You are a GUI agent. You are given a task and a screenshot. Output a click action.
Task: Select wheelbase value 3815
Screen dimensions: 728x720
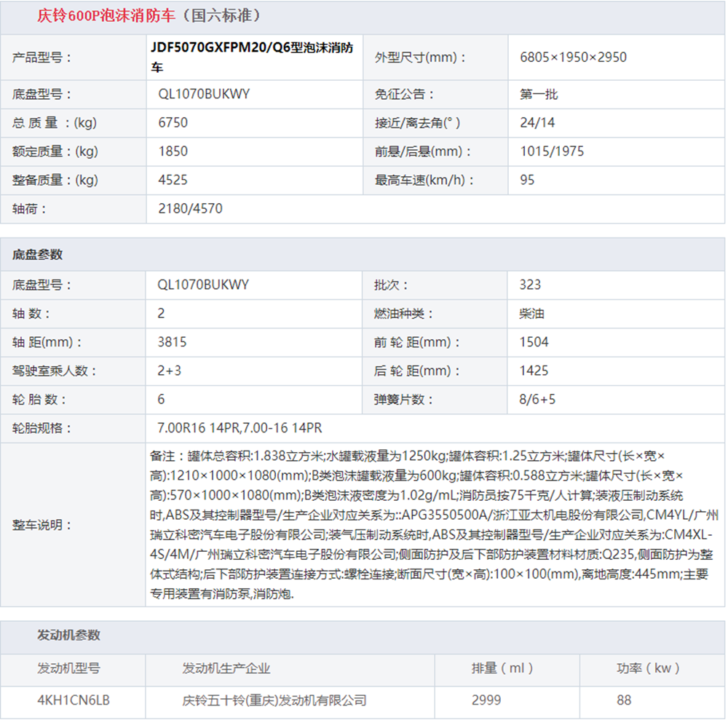click(x=173, y=342)
